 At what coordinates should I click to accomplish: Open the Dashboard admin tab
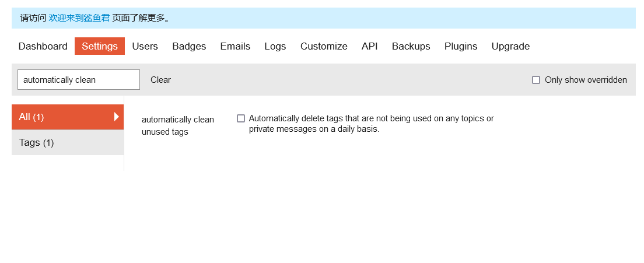[43, 47]
